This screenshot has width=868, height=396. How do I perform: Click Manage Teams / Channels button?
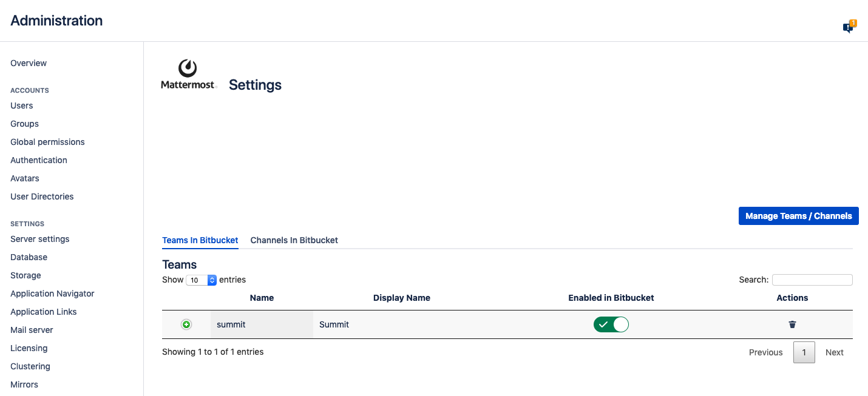(798, 216)
